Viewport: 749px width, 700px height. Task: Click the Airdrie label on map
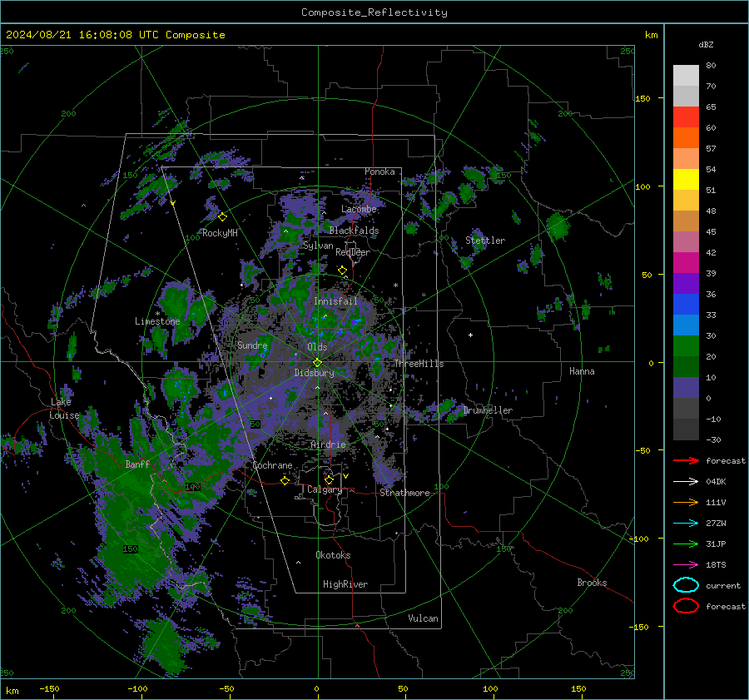[x=328, y=444]
